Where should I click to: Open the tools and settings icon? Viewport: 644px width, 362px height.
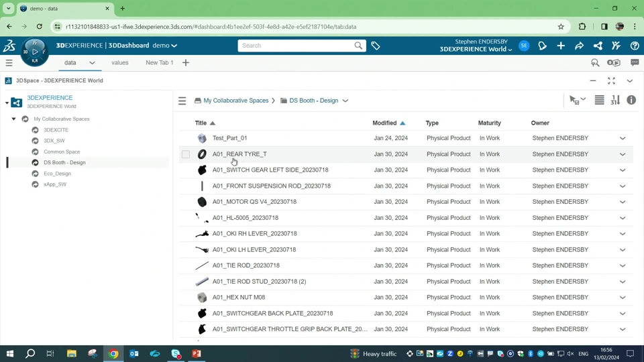click(x=616, y=46)
